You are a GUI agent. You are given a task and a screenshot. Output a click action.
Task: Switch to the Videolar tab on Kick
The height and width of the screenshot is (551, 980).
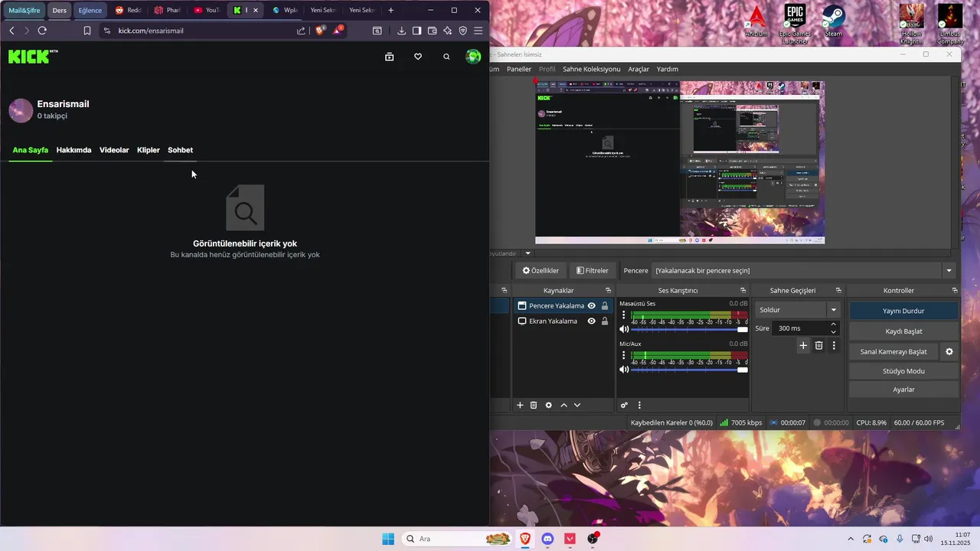114,150
